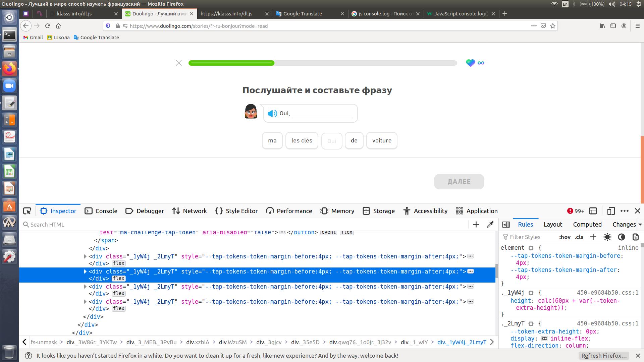Click the add new node plus icon
The image size is (644, 362).
pos(476,225)
